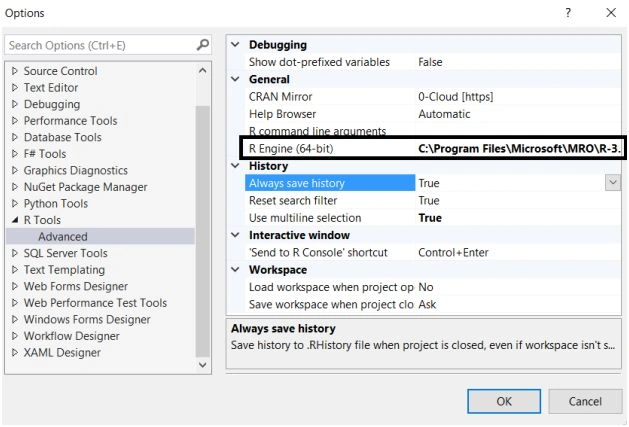Expand the Python Tools node

click(x=15, y=203)
